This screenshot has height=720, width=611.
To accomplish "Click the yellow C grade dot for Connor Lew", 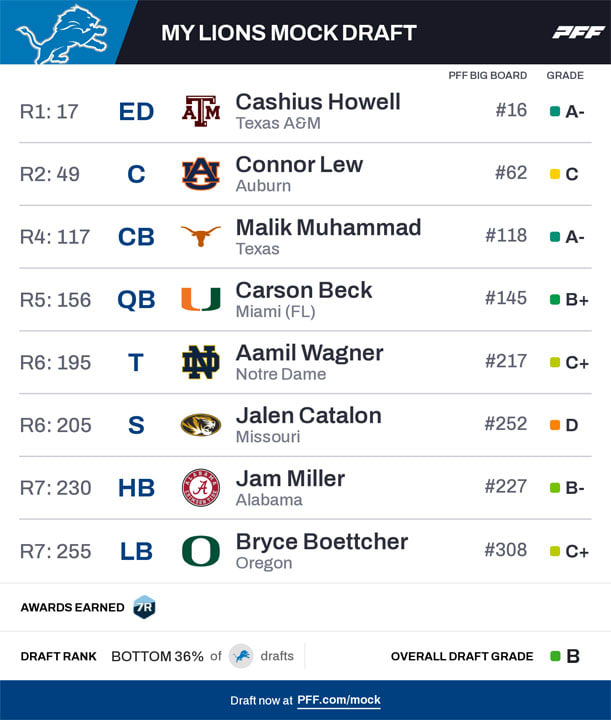I will (x=554, y=174).
